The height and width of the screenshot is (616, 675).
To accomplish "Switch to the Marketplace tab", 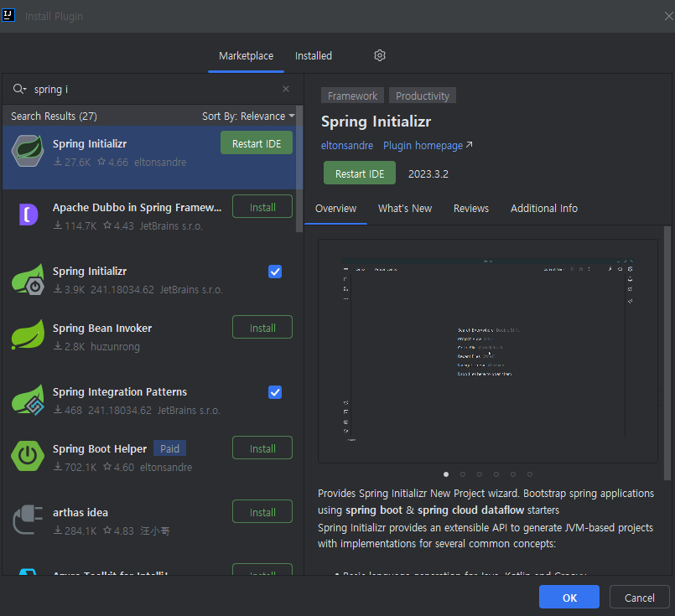I will [x=246, y=56].
